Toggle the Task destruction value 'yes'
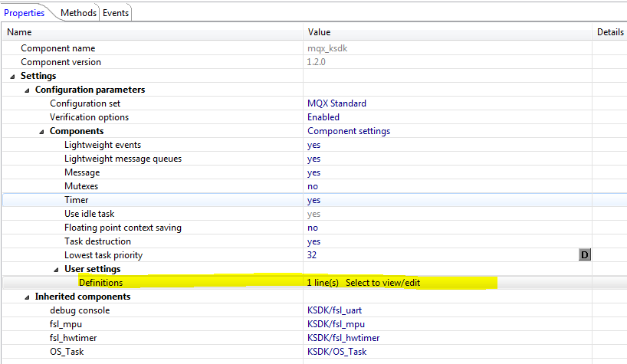The height and width of the screenshot is (364, 627). pos(313,241)
